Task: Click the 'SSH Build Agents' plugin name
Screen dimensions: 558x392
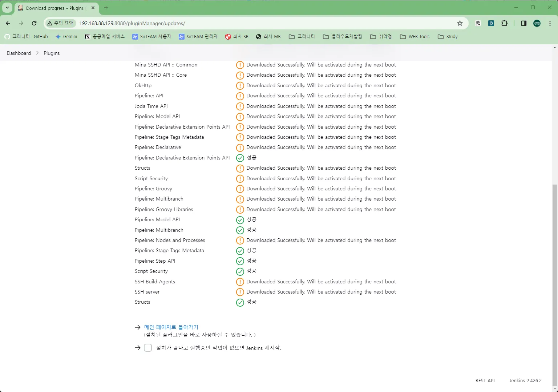Action: tap(155, 282)
